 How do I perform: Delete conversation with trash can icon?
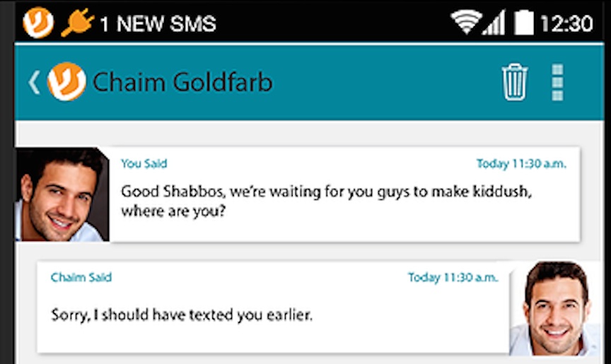click(x=514, y=82)
